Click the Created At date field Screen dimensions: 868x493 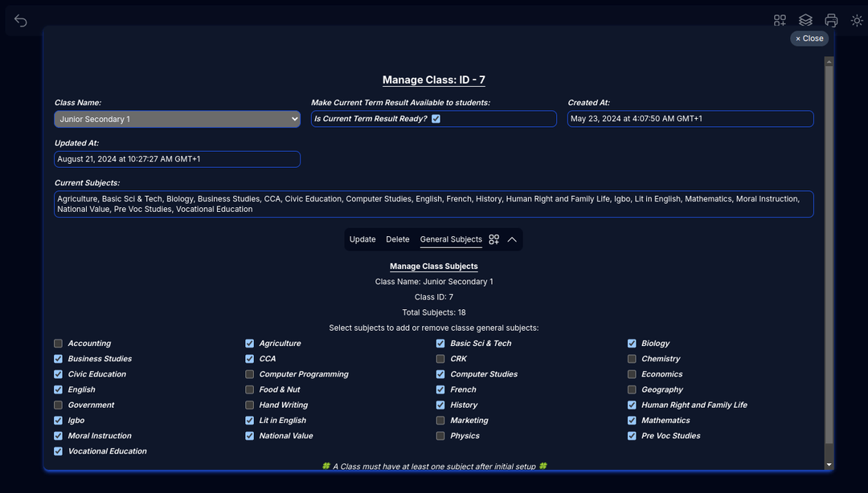coord(690,119)
